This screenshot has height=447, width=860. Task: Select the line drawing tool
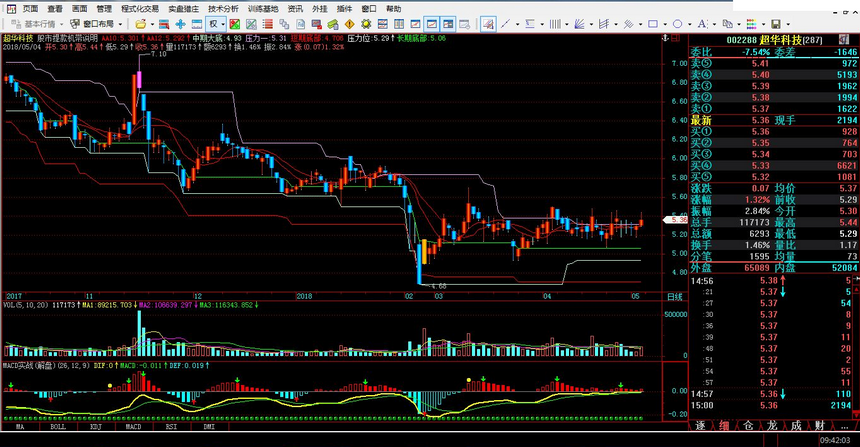point(506,24)
